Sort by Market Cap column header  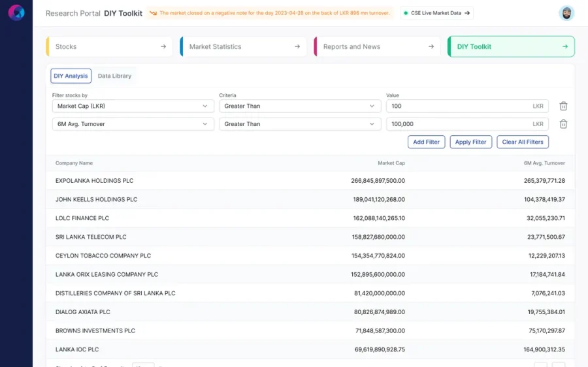(x=391, y=163)
